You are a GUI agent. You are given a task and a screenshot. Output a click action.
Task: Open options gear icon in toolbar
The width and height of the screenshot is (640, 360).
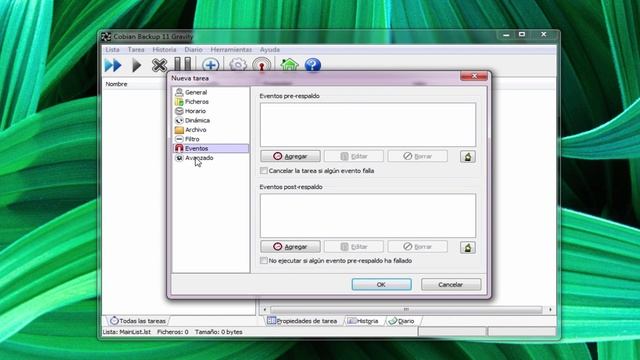tap(238, 65)
